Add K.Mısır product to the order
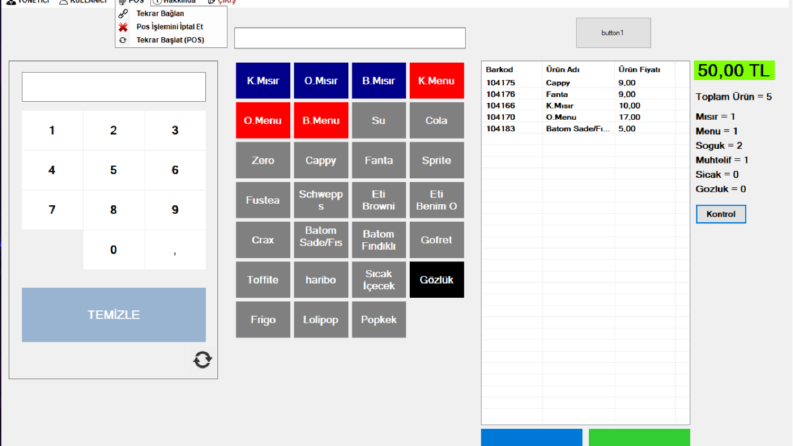The height and width of the screenshot is (446, 793). coord(263,80)
